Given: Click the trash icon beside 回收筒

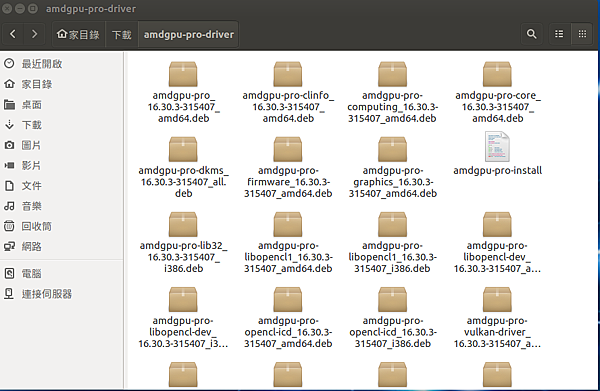Looking at the screenshot, I should [x=9, y=226].
